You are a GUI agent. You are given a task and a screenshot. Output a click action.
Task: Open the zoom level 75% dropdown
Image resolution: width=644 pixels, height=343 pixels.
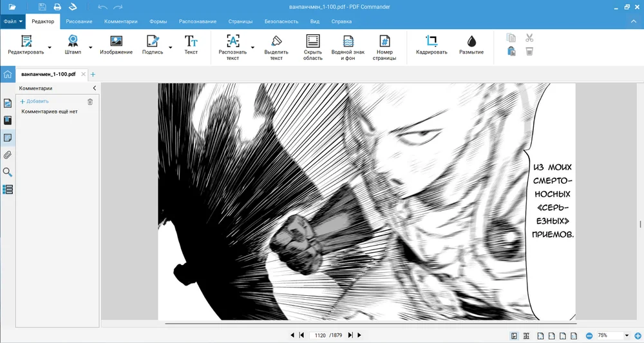627,336
